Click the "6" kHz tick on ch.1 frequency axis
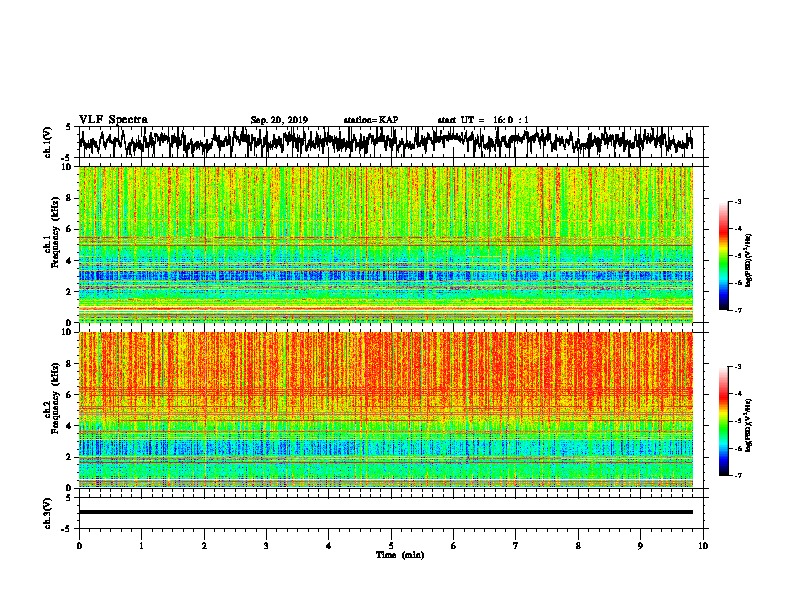This screenshot has height=612, width=792. pos(69,229)
